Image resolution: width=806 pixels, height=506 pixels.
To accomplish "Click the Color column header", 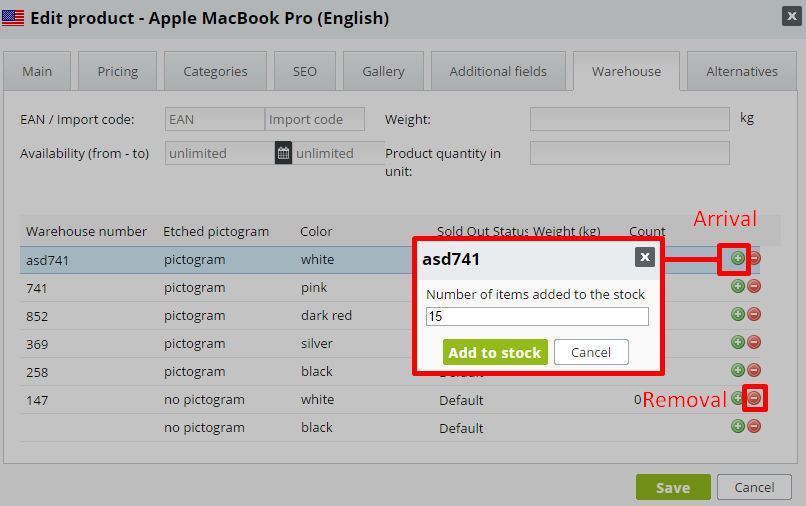I will pyautogui.click(x=316, y=231).
